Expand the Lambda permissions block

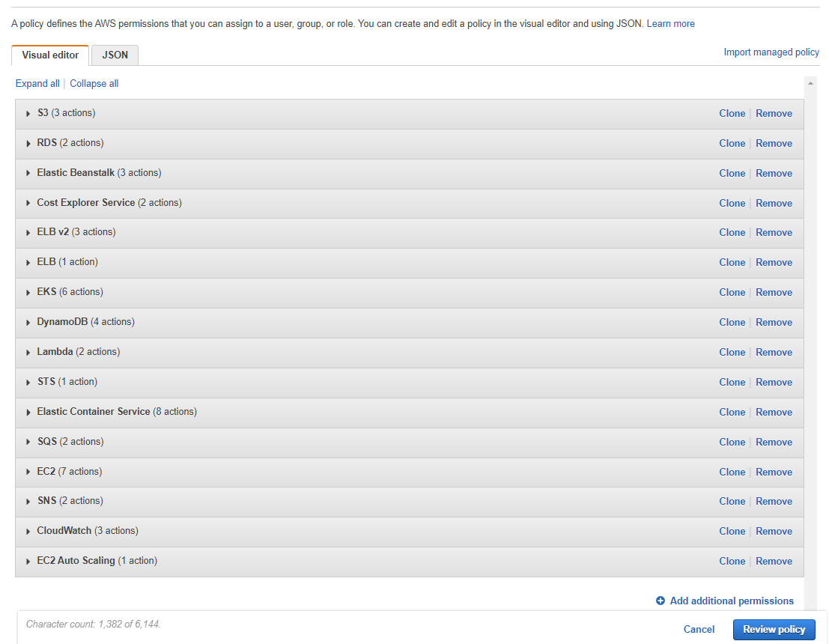[28, 353]
